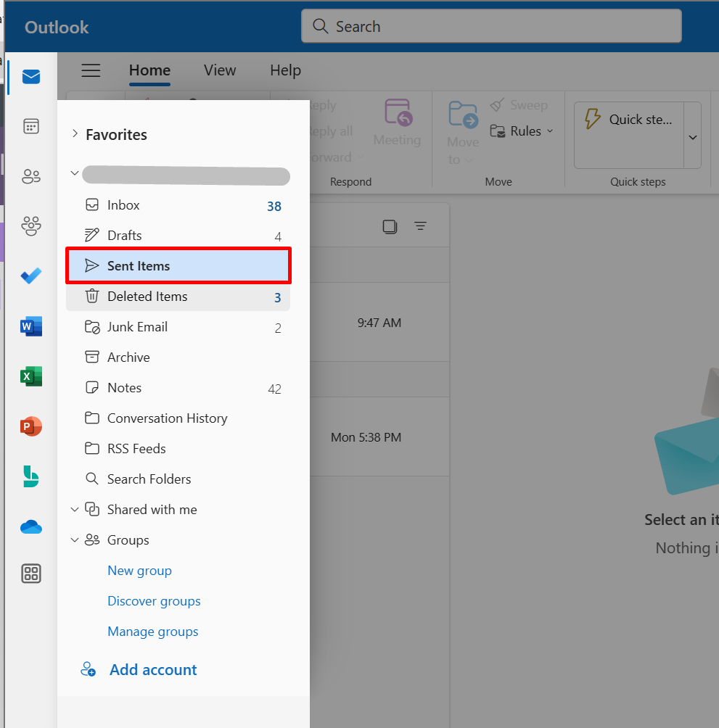Screen dimensions: 719x728
Task: Open OneDrive from the app rail
Action: [30, 527]
